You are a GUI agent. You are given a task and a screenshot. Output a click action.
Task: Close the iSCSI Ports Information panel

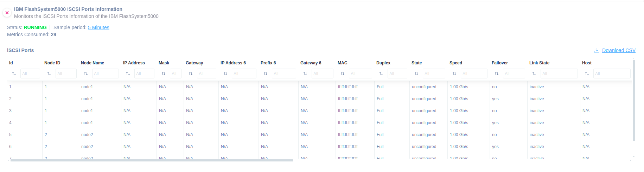[7, 13]
